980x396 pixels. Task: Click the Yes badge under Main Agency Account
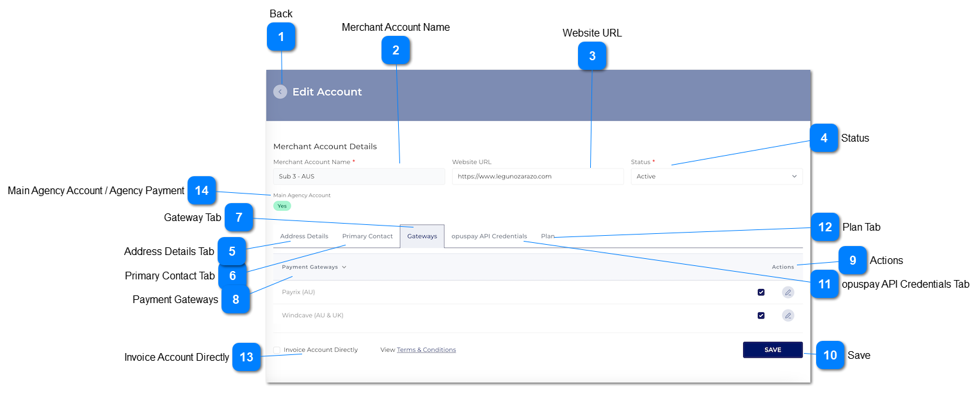pyautogui.click(x=282, y=206)
